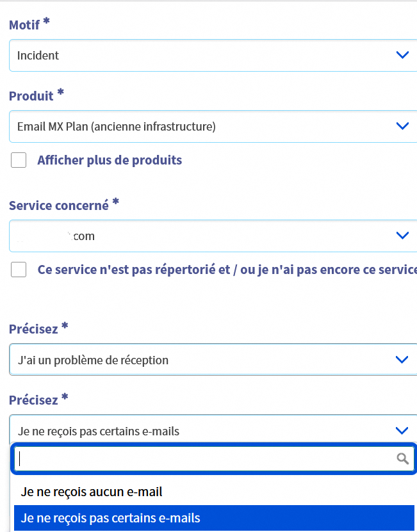The height and width of the screenshot is (532, 417).
Task: Click the chevron beside "J'ai un problème de réception"
Action: 402,360
